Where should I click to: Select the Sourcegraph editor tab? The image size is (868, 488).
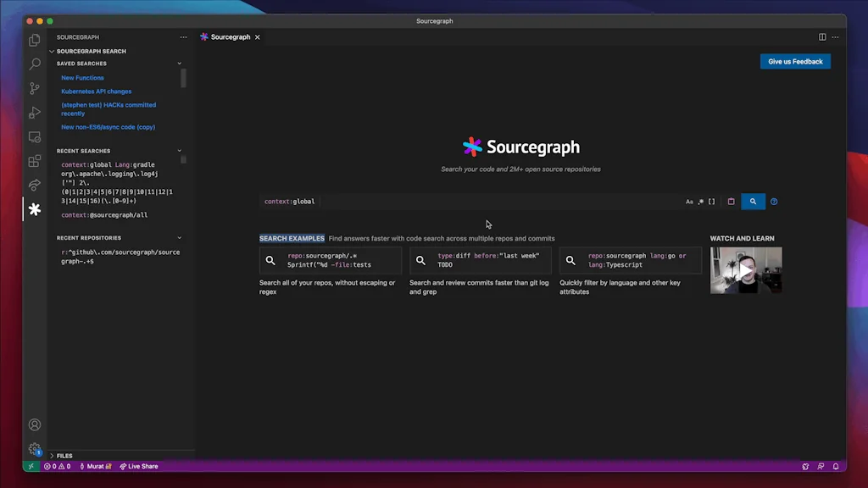click(x=229, y=36)
